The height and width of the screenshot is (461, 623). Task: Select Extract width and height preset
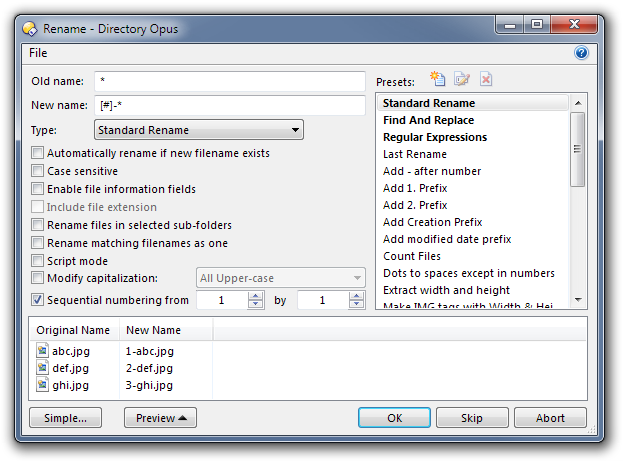[472, 290]
